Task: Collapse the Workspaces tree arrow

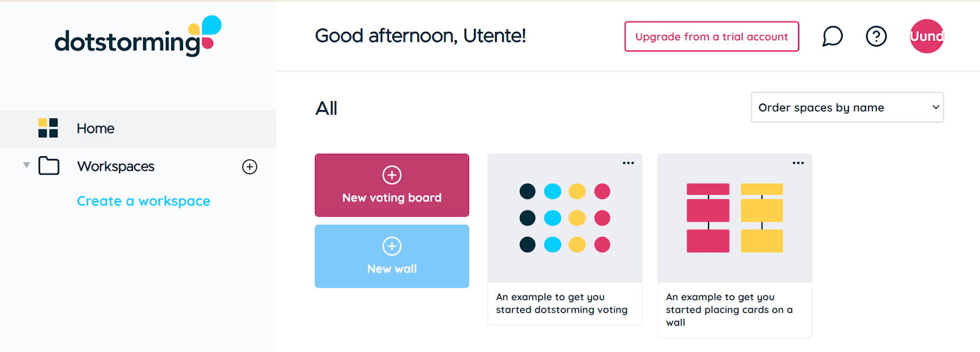Action: pyautogui.click(x=26, y=165)
